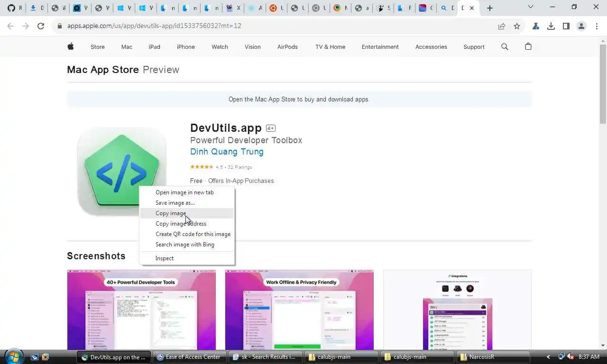607x364 pixels.
Task: Open the Vision navigation item
Action: (253, 47)
